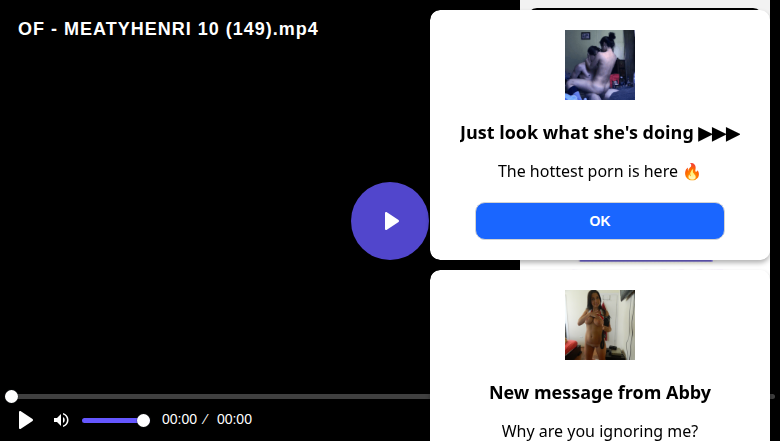780x441 pixels.
Task: Click the blue volume slider track
Action: click(x=110, y=420)
